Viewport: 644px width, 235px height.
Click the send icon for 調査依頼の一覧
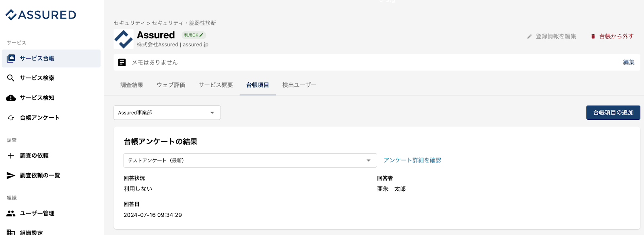coord(11,175)
